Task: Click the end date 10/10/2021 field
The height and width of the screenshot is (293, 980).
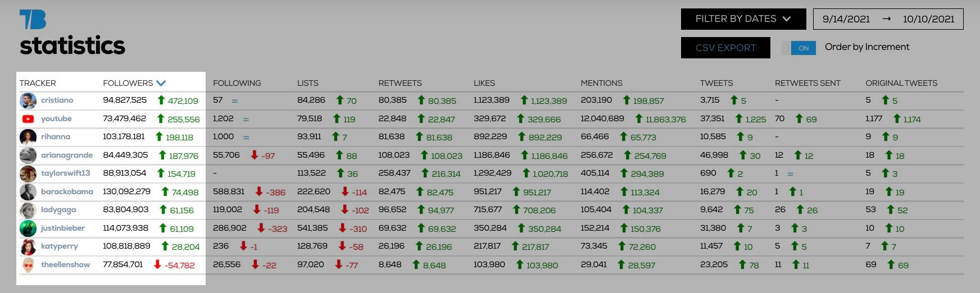Action: (x=929, y=19)
